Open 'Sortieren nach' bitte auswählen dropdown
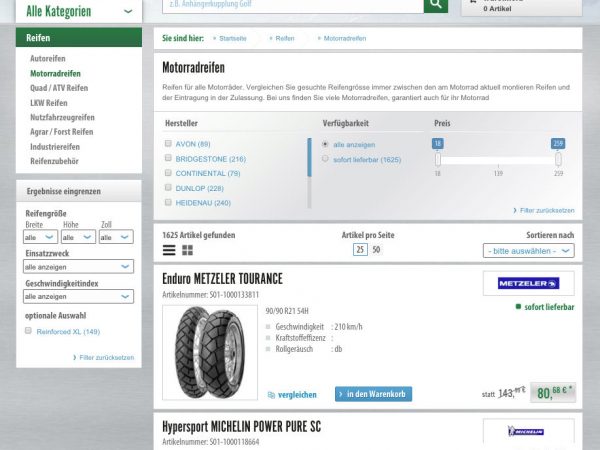Image resolution: width=600 pixels, height=450 pixels. (528, 251)
